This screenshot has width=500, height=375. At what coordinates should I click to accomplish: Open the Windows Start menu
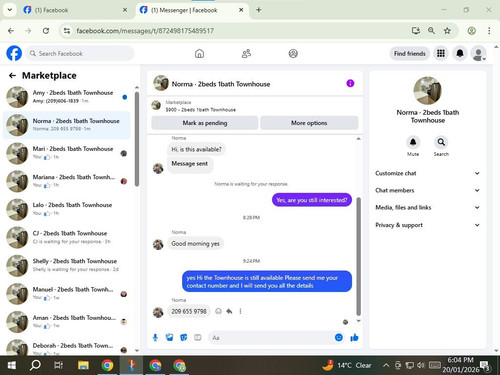[x=12, y=365]
